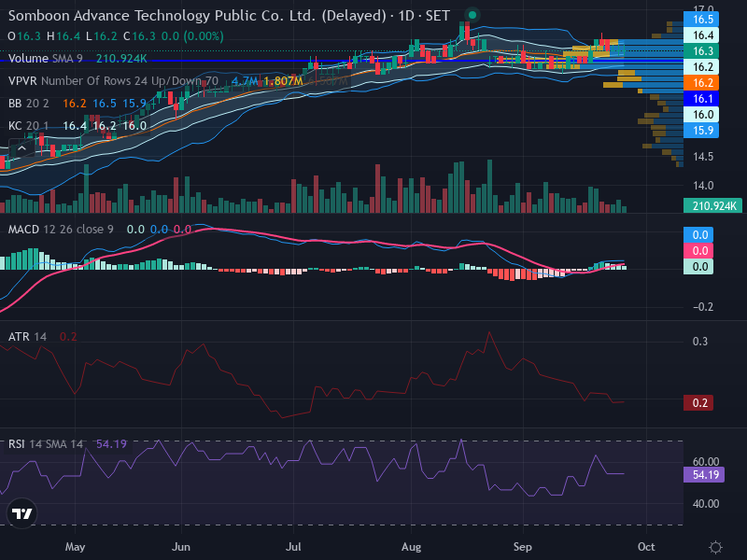This screenshot has width=747, height=560.
Task: Click the 16.5 upper band price label
Action: [x=701, y=19]
